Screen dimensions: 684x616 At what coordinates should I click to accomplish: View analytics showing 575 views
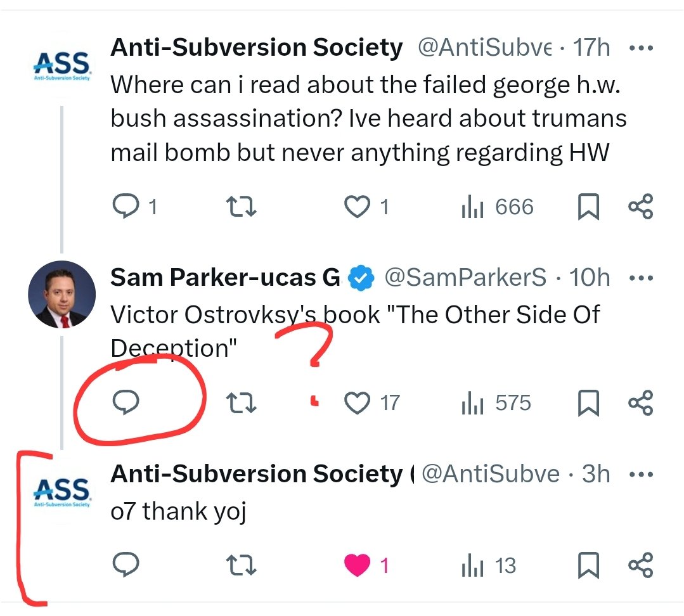click(x=496, y=403)
